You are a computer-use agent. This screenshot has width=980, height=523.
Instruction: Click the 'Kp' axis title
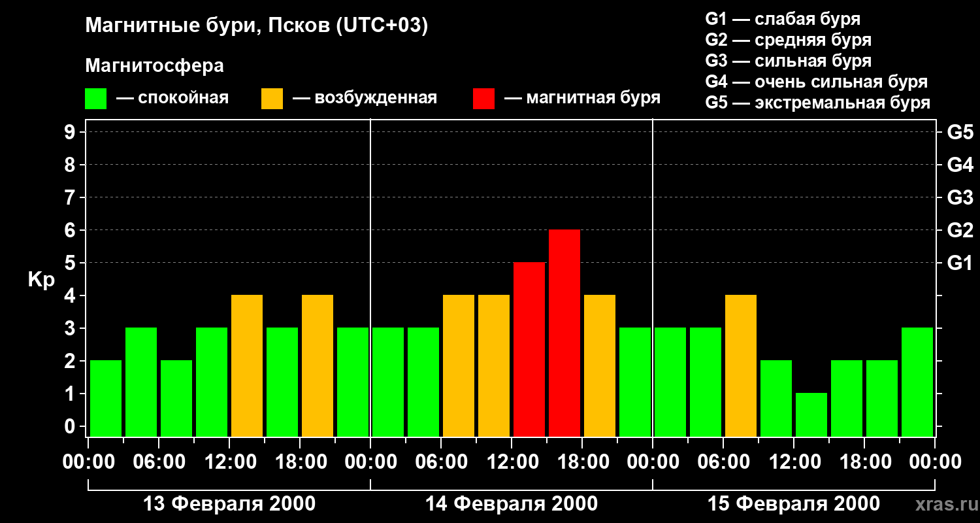[41, 280]
